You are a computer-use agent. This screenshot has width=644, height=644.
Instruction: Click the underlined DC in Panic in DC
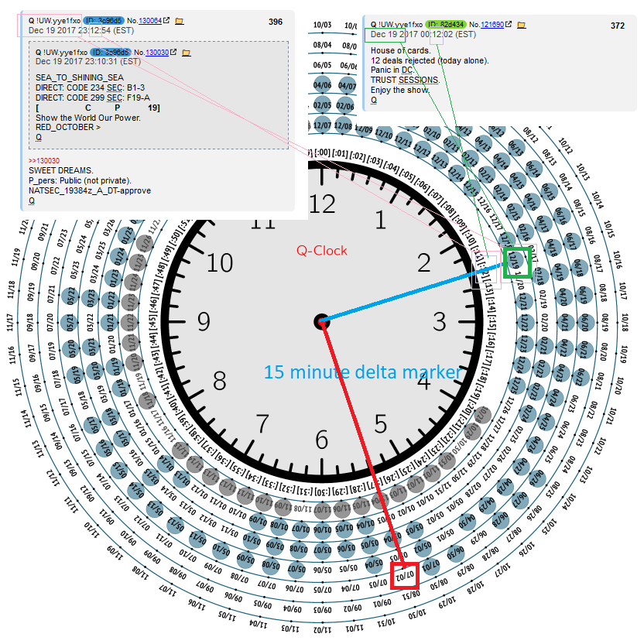coord(407,70)
